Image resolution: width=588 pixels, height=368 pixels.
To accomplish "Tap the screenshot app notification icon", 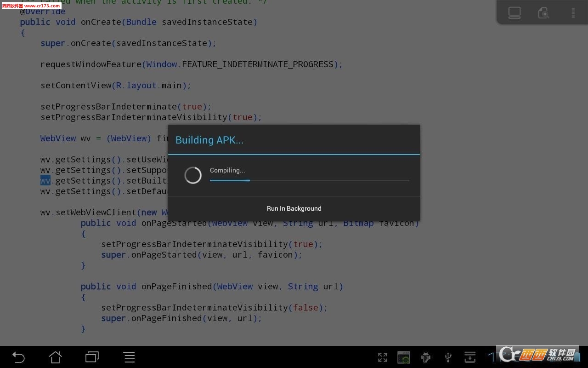I will tap(404, 357).
